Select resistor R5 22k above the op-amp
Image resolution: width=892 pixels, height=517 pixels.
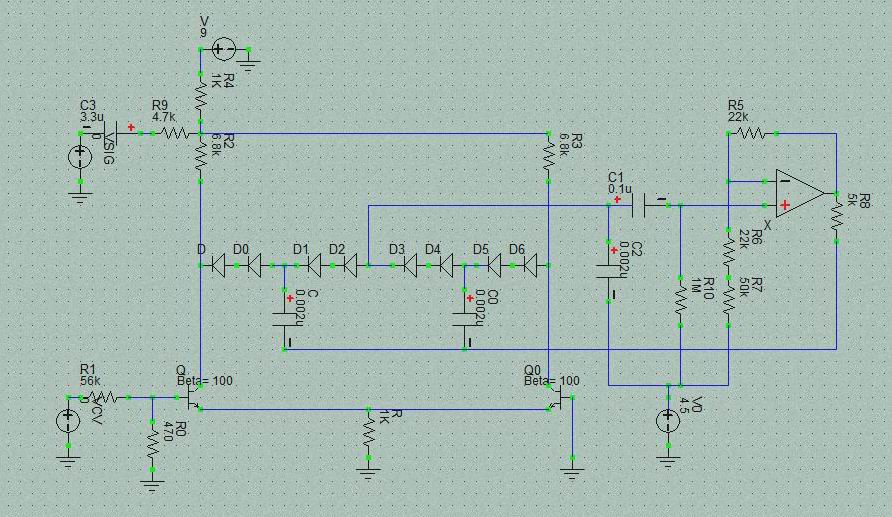pyautogui.click(x=753, y=132)
